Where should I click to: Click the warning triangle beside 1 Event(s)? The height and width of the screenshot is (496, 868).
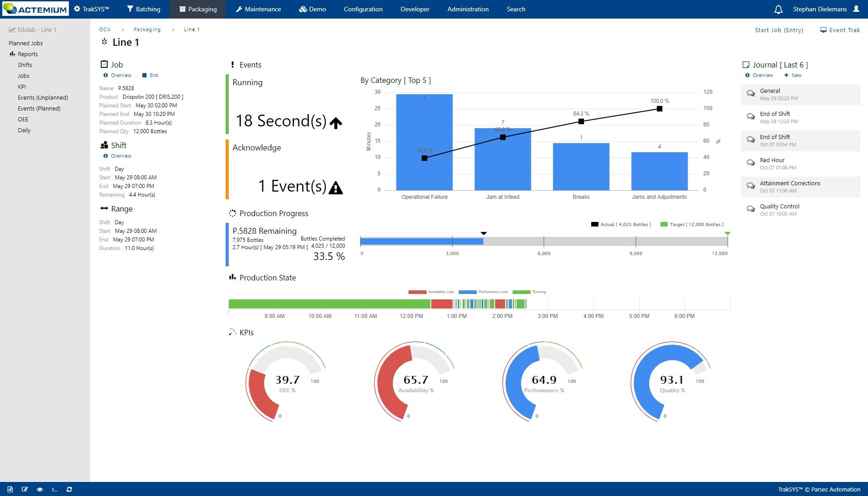(x=335, y=188)
